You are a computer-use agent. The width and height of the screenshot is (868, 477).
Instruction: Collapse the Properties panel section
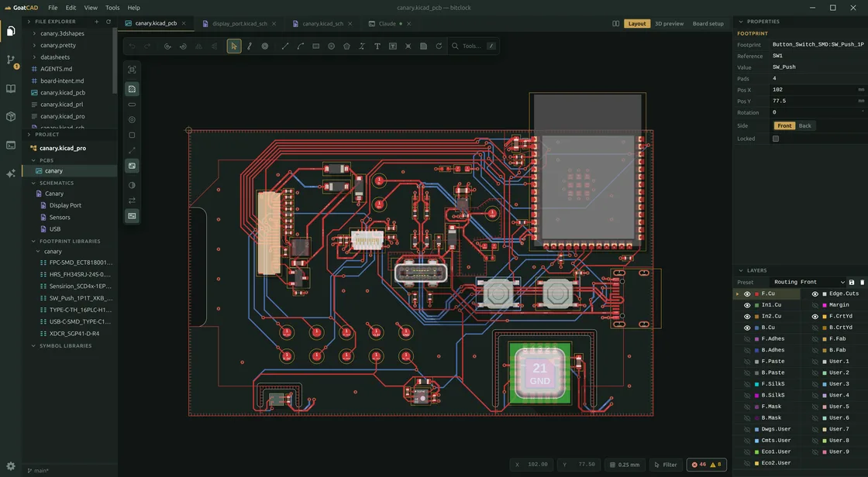[x=741, y=22]
